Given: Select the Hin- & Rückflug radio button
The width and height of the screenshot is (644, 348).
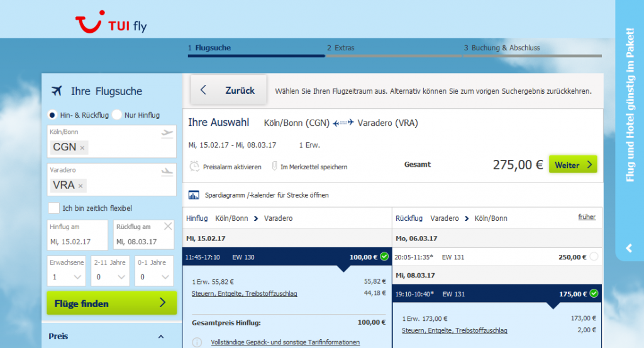Looking at the screenshot, I should pos(53,115).
